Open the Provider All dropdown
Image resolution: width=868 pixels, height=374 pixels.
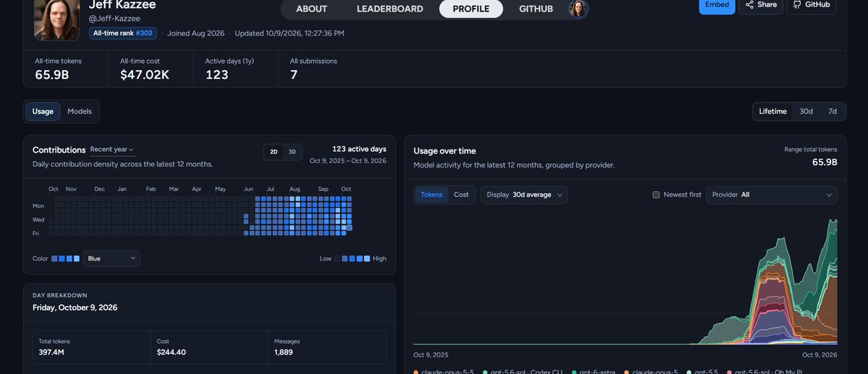771,195
